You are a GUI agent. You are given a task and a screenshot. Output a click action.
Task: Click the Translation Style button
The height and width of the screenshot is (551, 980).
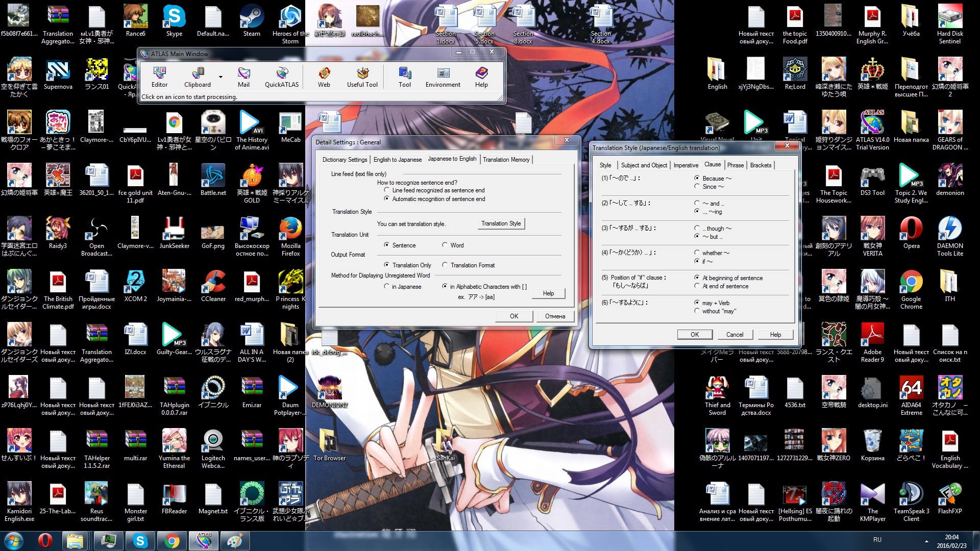pyautogui.click(x=501, y=223)
